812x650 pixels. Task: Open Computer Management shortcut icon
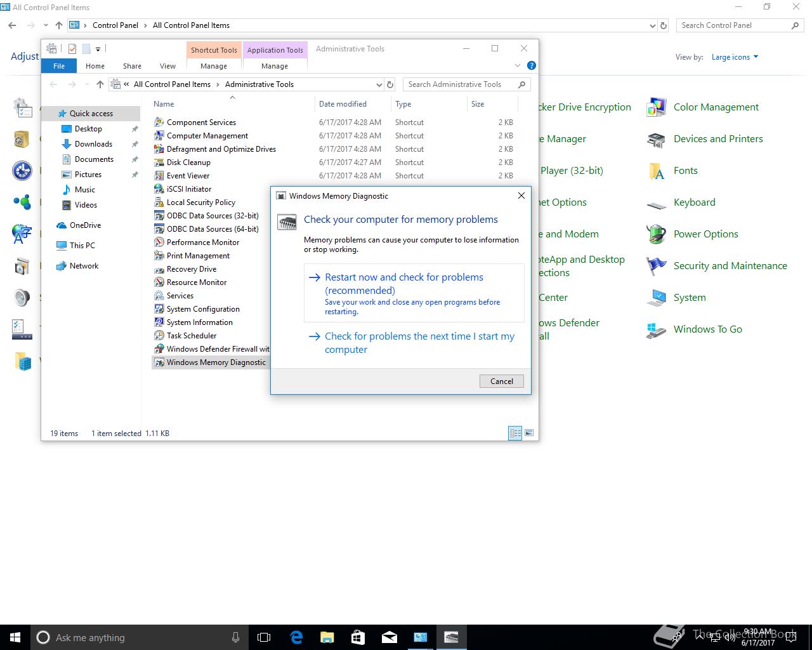(x=159, y=135)
